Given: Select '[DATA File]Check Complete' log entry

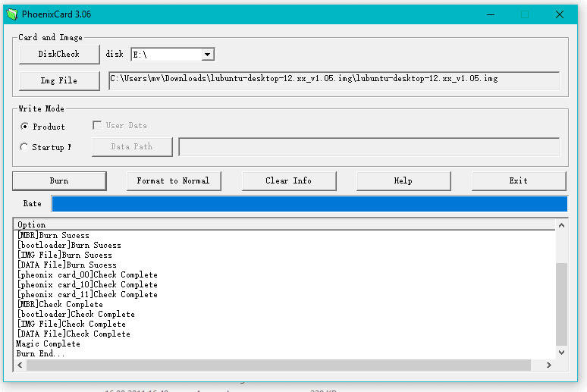Looking at the screenshot, I should pos(74,334).
